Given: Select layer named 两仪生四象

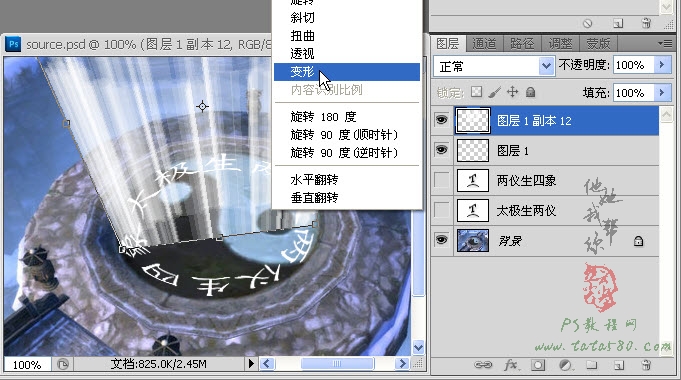Looking at the screenshot, I should pos(526,181).
